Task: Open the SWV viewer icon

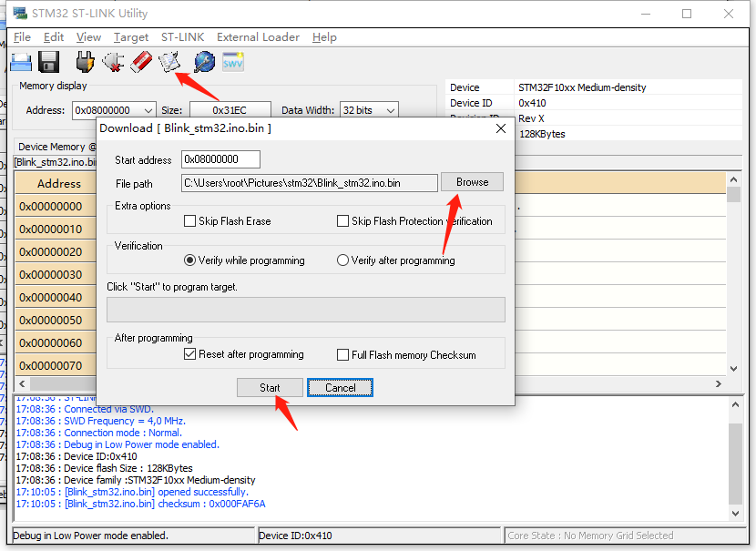Action: pyautogui.click(x=233, y=62)
